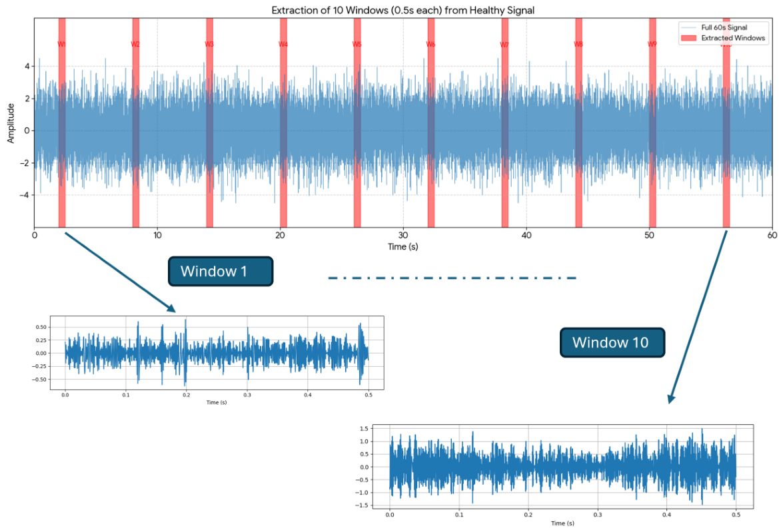Click the '1.5' y-tick on Window 10 plot

pos(364,429)
